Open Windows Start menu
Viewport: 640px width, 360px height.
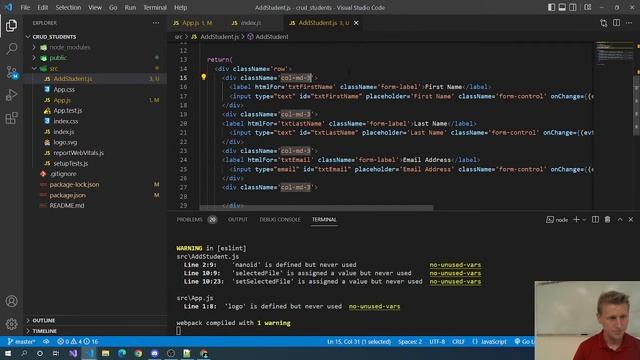8,353
